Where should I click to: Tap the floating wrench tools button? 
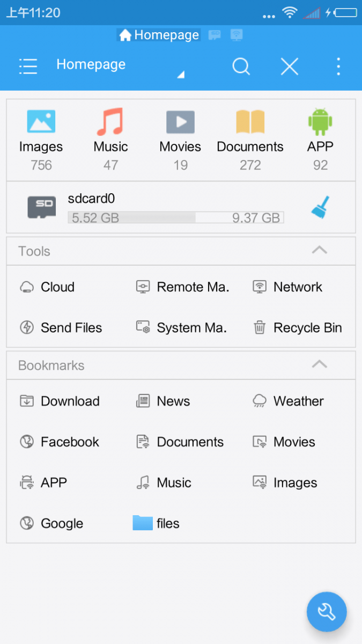327,611
